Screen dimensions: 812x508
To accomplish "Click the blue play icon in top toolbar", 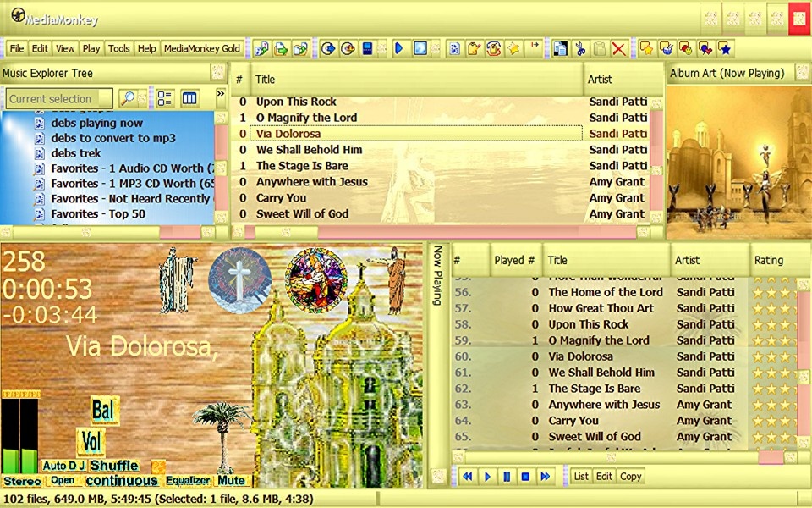I will click(x=399, y=49).
